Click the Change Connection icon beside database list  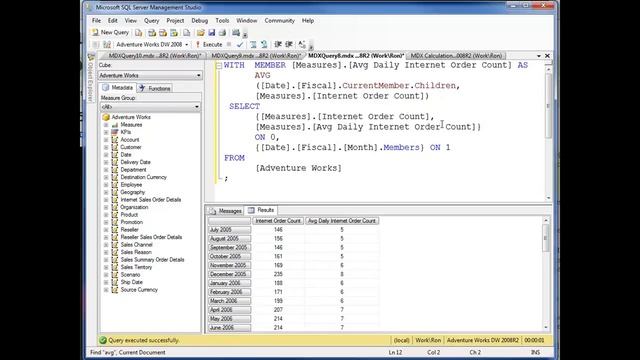pyautogui.click(x=107, y=44)
